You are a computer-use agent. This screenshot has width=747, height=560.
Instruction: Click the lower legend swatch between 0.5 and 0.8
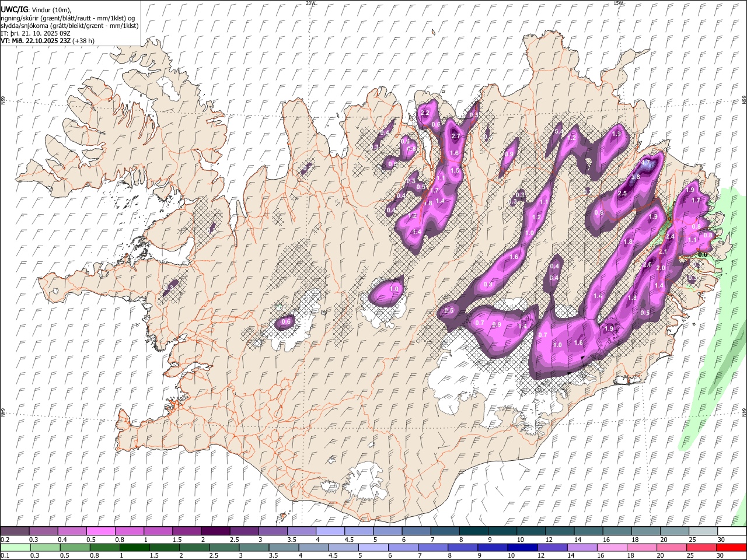coord(75,548)
